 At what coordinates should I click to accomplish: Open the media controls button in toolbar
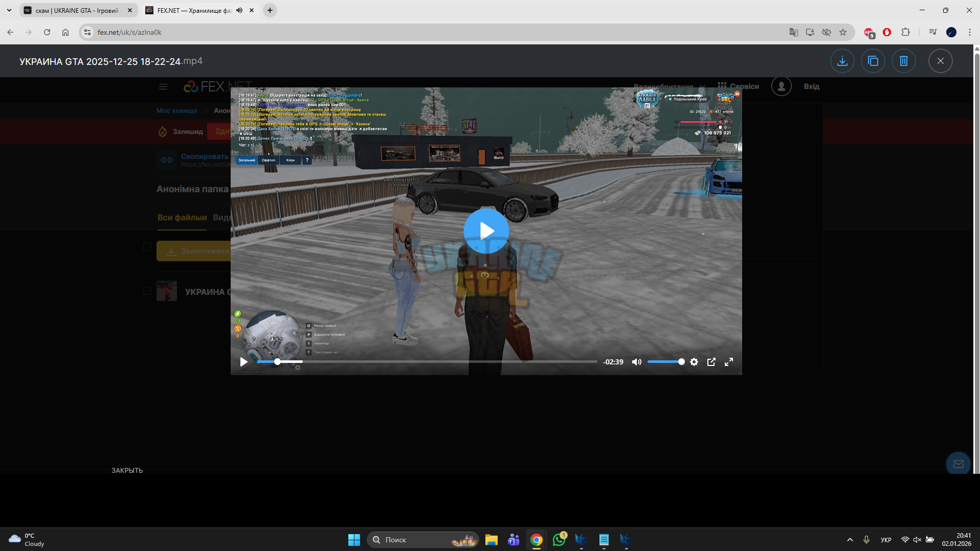point(933,32)
